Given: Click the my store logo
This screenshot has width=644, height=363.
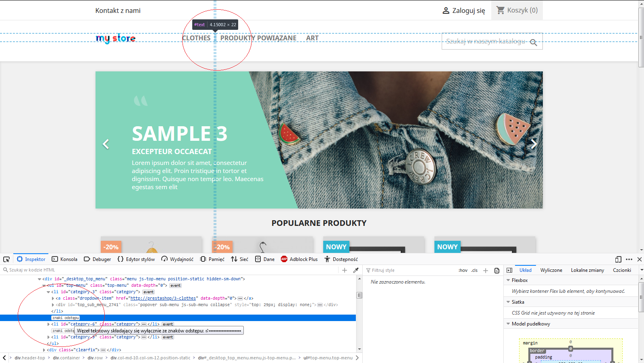Looking at the screenshot, I should (116, 38).
